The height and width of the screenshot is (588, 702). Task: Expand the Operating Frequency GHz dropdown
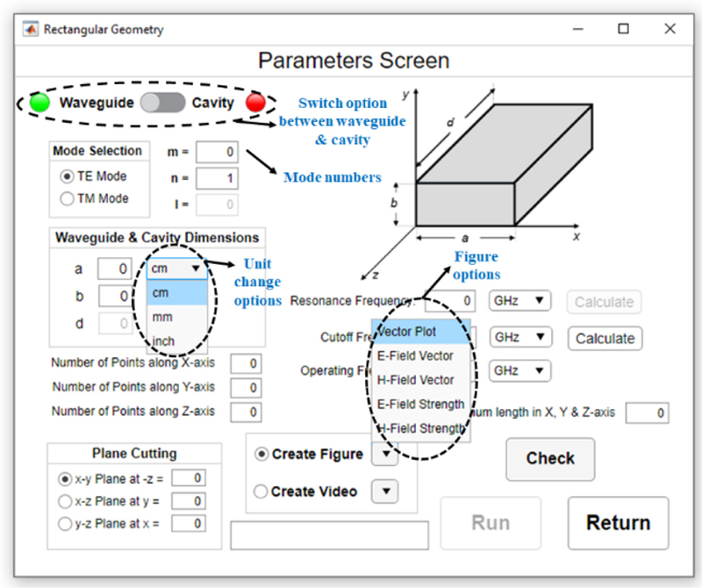click(519, 370)
